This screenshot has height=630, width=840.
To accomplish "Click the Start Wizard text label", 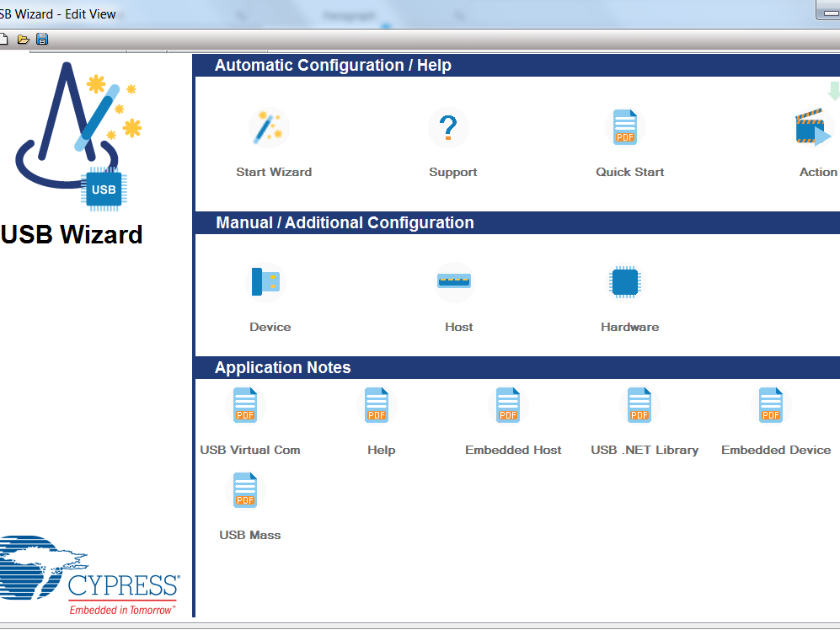I will [274, 172].
